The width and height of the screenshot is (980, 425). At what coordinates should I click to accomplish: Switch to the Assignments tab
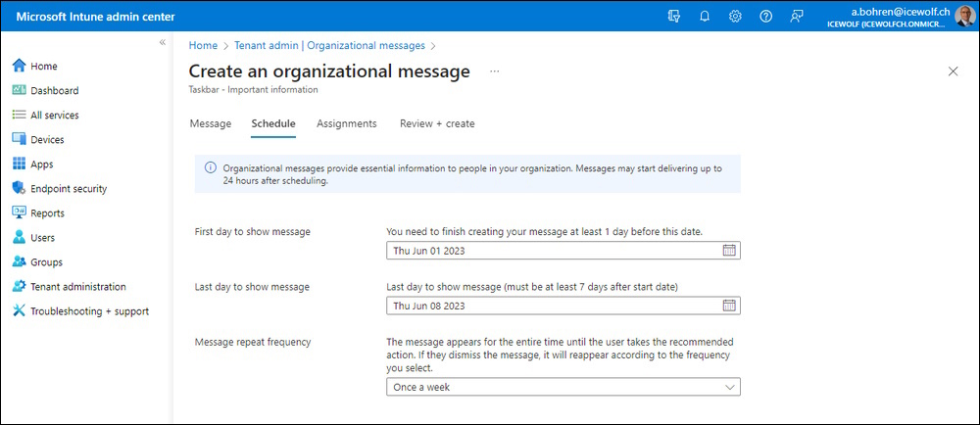346,123
